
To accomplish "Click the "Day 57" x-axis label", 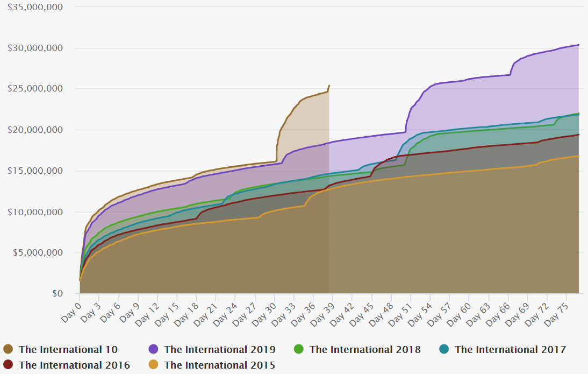I will coord(440,314).
